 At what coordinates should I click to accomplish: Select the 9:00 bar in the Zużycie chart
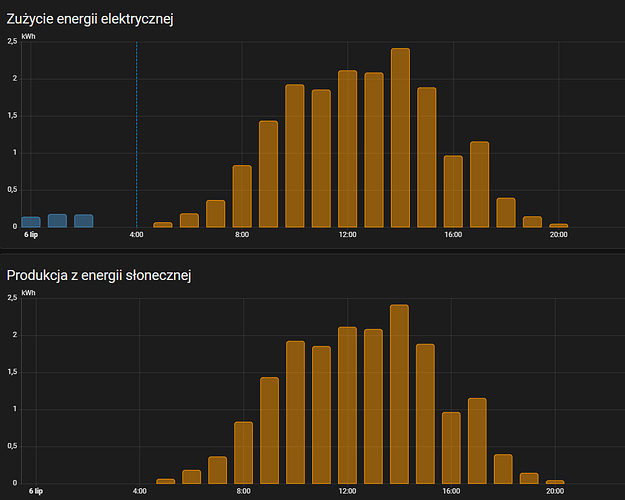(x=268, y=174)
